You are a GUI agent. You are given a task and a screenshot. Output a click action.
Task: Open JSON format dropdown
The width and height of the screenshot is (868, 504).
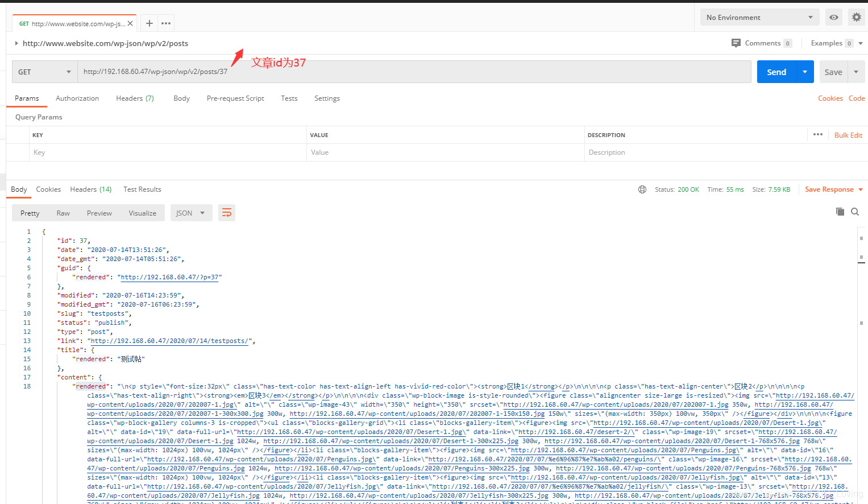[x=191, y=213]
